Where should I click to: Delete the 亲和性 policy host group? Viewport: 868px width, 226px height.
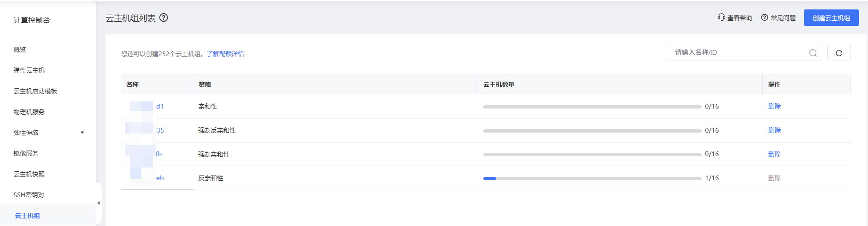tap(774, 106)
